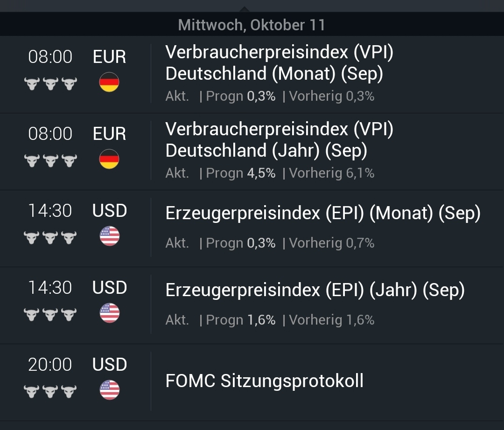504x430 pixels.
Task: Click the Akt. label on EPI Monat row
Action: (176, 243)
